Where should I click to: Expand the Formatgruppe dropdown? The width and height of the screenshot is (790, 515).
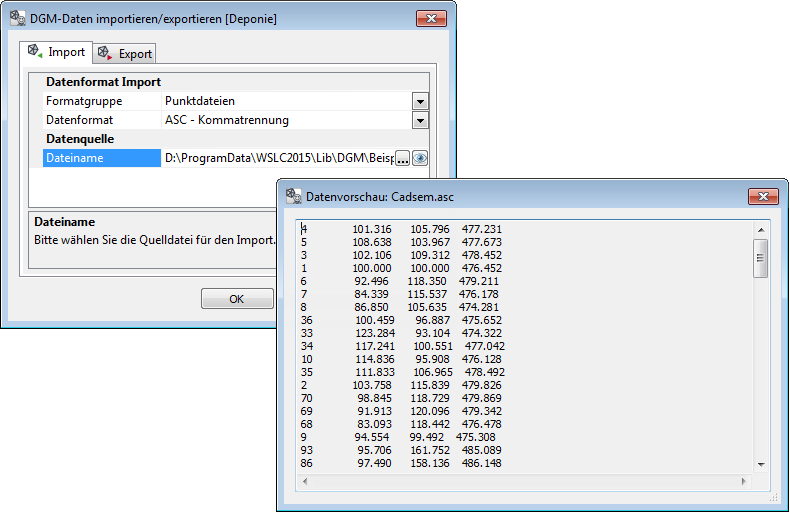pyautogui.click(x=421, y=101)
